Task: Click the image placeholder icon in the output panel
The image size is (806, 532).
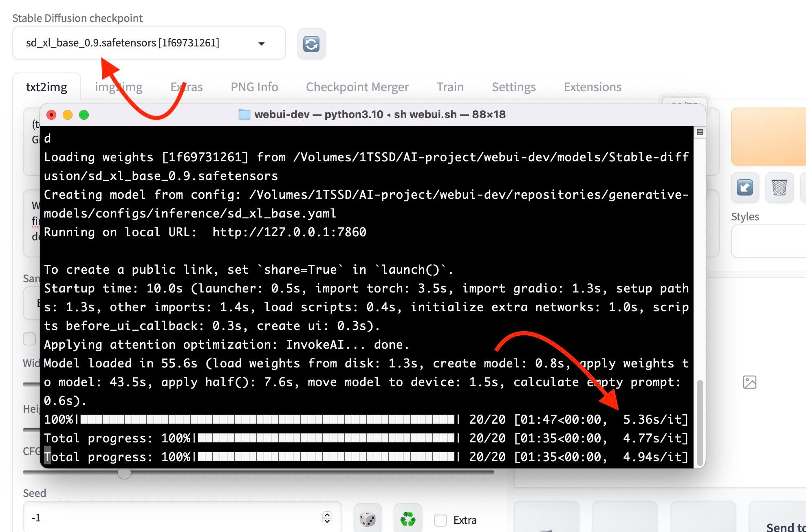Action: pos(750,382)
